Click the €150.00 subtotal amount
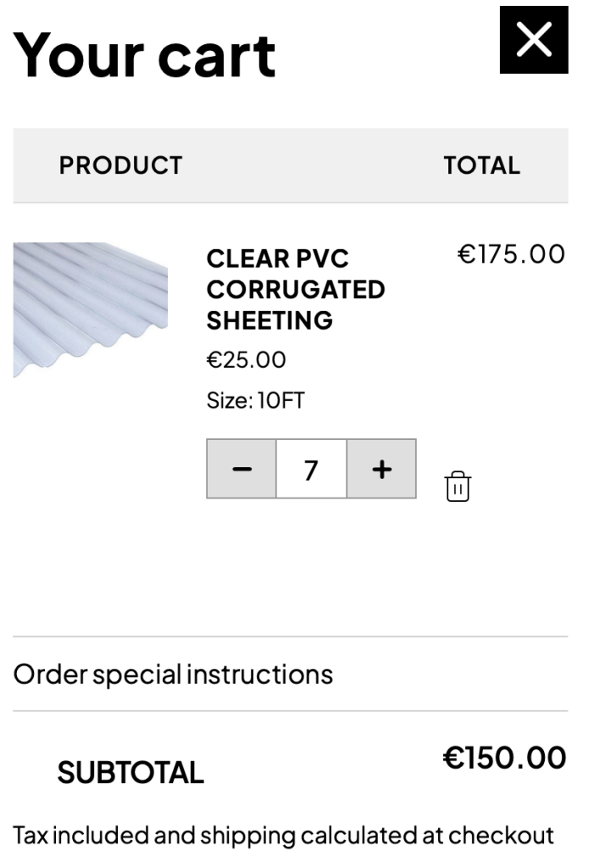 click(x=504, y=758)
